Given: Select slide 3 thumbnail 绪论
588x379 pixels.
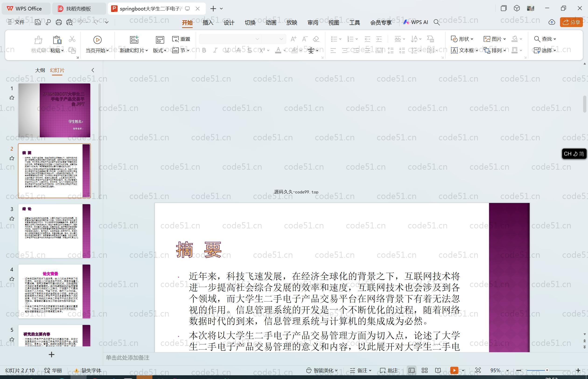Looking at the screenshot, I should [x=54, y=231].
